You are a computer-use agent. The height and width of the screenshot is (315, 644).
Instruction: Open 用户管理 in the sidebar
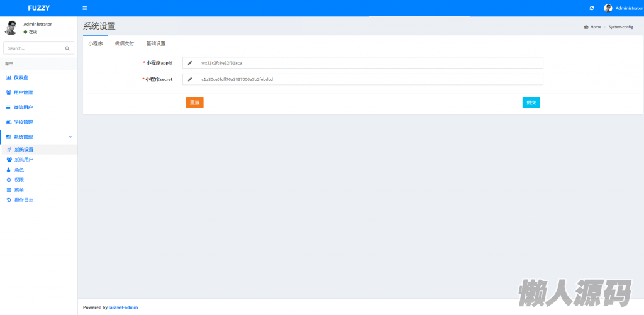[x=38, y=92]
